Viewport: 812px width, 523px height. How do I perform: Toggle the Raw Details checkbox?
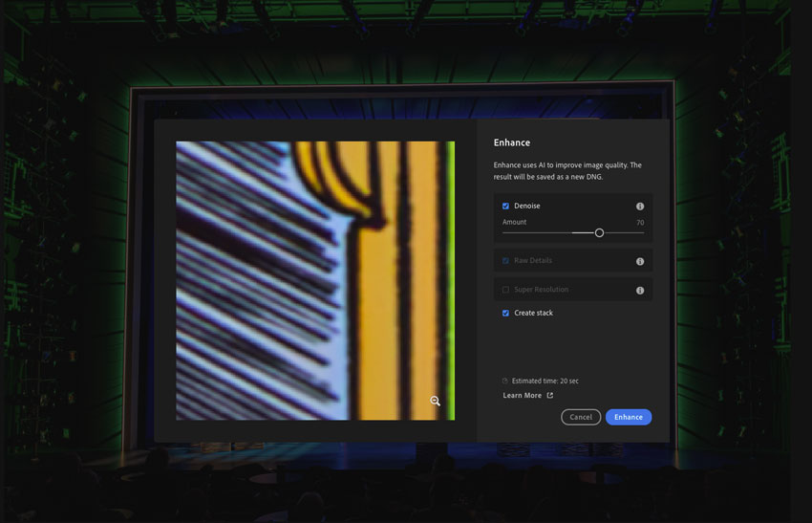505,261
